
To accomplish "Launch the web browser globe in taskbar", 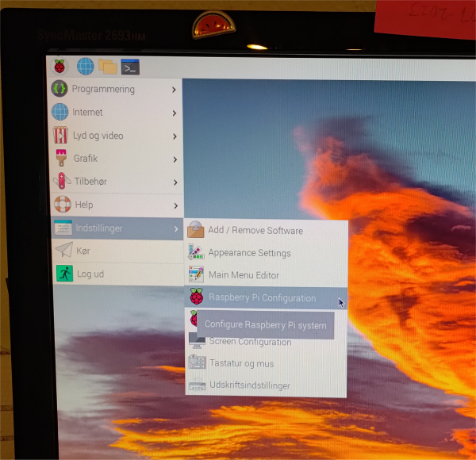I will coord(85,67).
